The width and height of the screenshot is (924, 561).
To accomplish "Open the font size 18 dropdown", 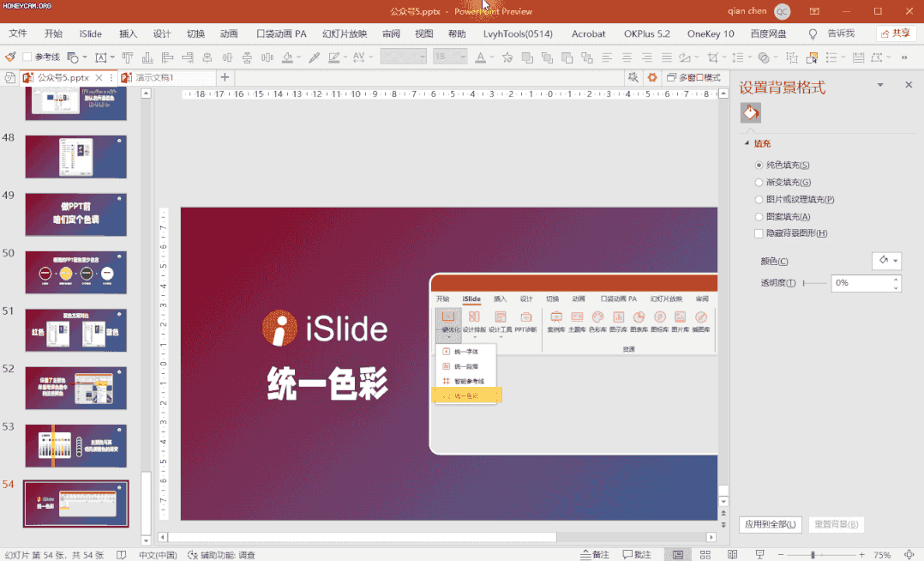I will pyautogui.click(x=463, y=57).
